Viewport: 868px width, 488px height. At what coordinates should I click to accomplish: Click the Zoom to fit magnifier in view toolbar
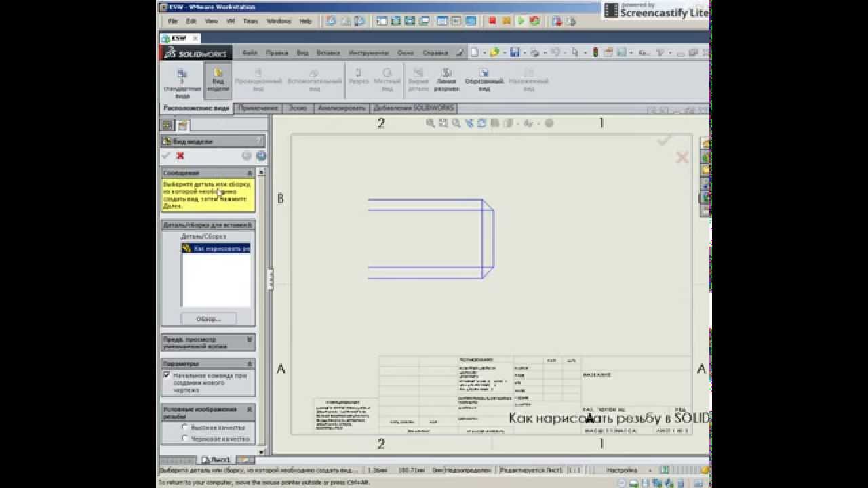pyautogui.click(x=430, y=123)
